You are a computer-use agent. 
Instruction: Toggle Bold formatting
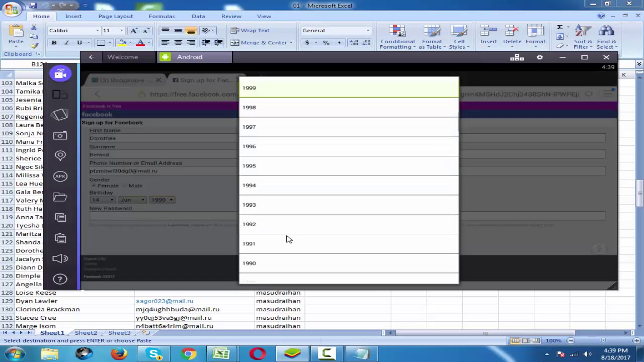54,43
